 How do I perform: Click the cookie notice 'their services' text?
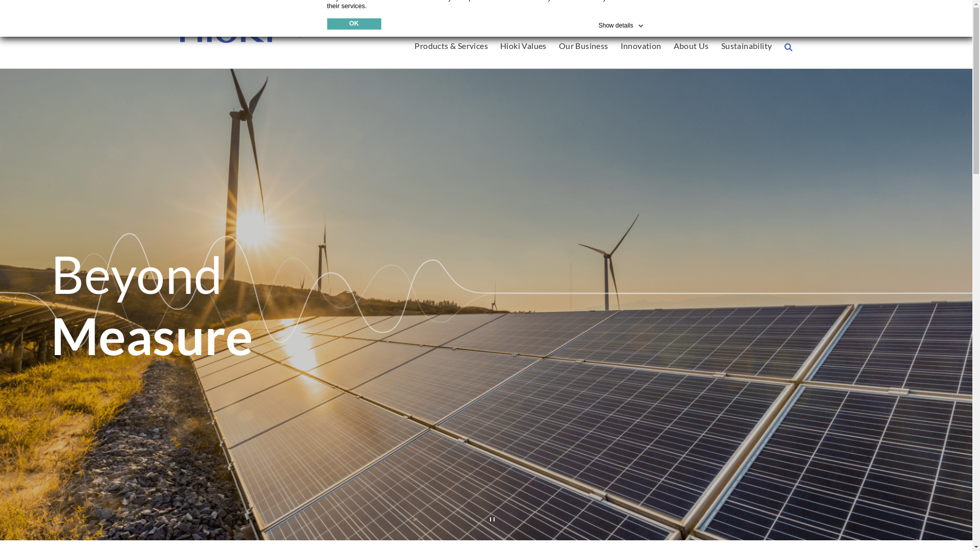[x=347, y=6]
